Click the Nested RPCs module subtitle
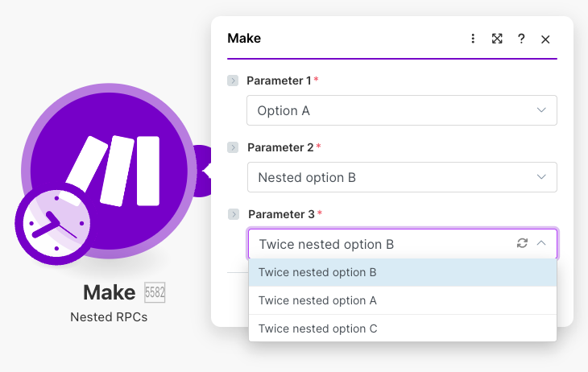 (109, 317)
